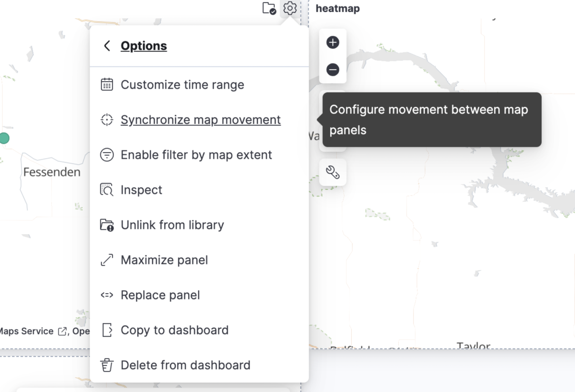
Task: Select Customize time range
Action: pyautogui.click(x=182, y=84)
